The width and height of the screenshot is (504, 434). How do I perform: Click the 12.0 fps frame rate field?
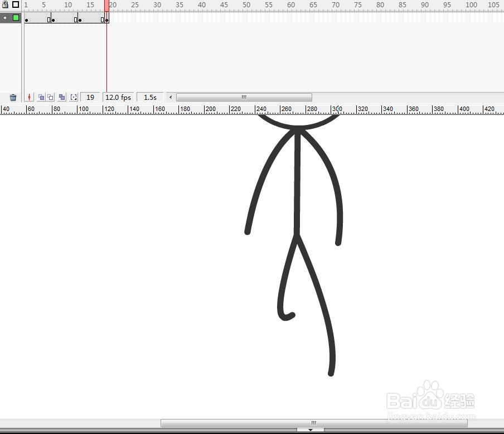(x=118, y=97)
